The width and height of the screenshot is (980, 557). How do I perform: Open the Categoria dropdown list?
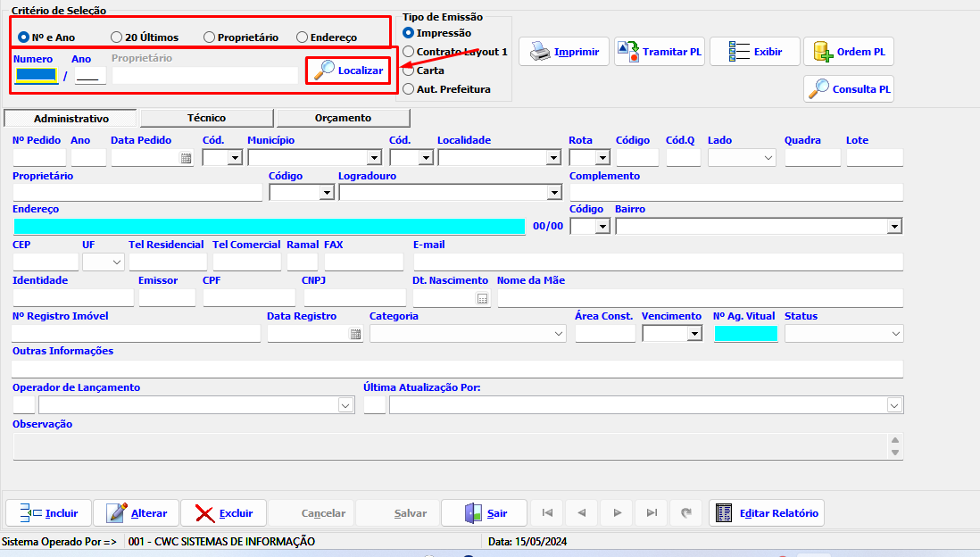[x=559, y=334]
